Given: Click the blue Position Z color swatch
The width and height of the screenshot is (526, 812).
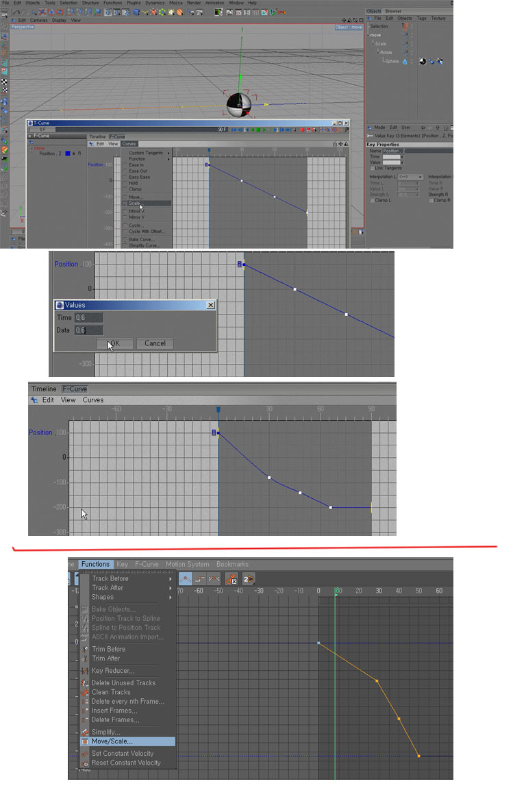Looking at the screenshot, I should (x=67, y=153).
